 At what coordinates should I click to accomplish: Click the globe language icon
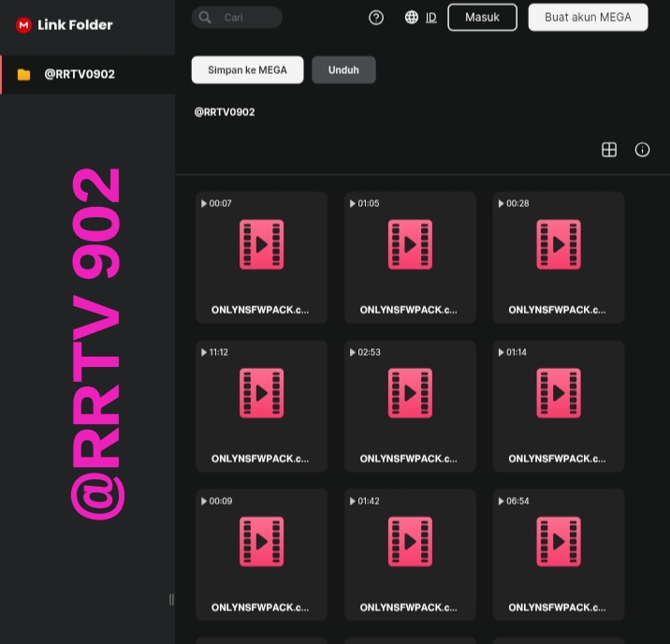(412, 17)
